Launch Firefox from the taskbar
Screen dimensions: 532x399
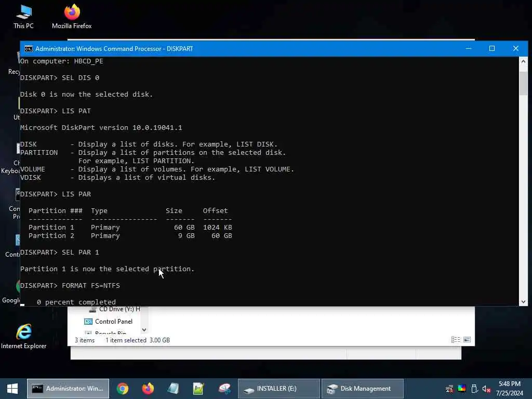pos(148,389)
